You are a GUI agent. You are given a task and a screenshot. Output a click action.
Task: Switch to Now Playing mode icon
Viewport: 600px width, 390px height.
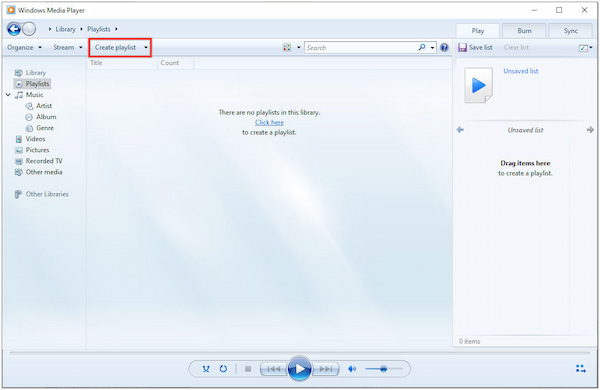pos(581,369)
